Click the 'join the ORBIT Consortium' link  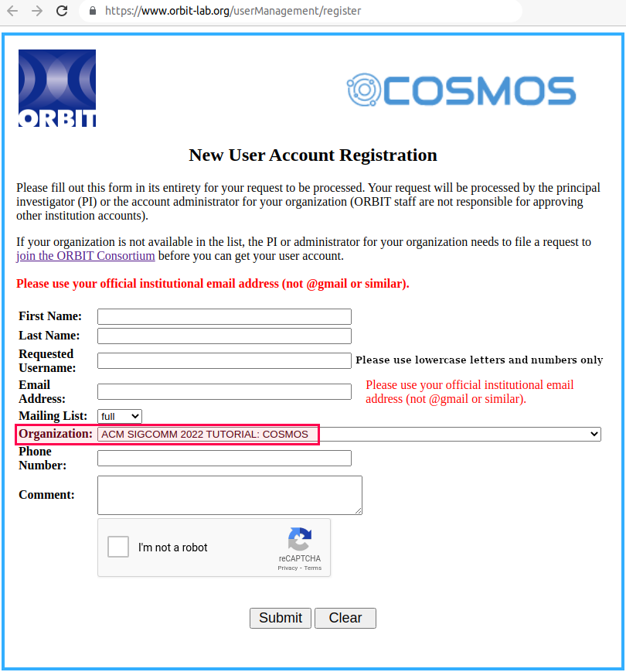click(85, 255)
